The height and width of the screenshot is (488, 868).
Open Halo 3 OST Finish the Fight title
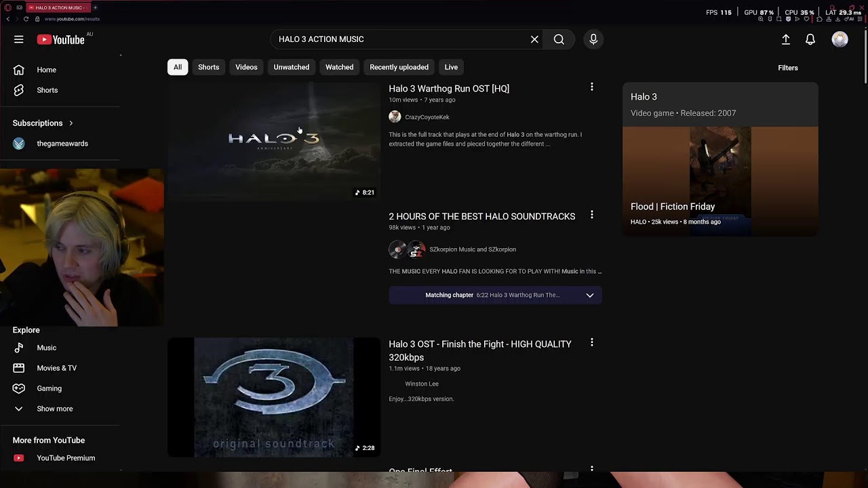click(x=480, y=350)
